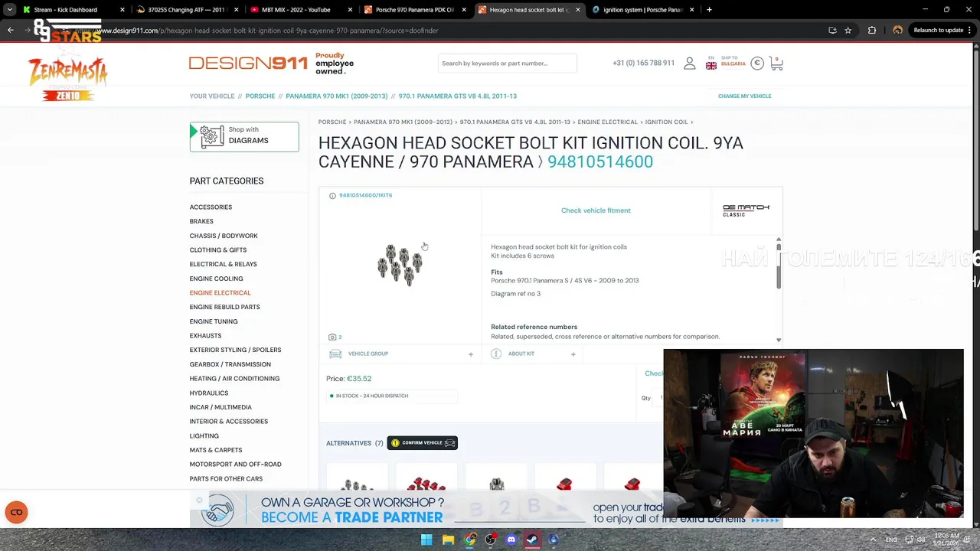Click the Ignition Coil breadcrumb
This screenshot has height=551, width=980.
666,122
